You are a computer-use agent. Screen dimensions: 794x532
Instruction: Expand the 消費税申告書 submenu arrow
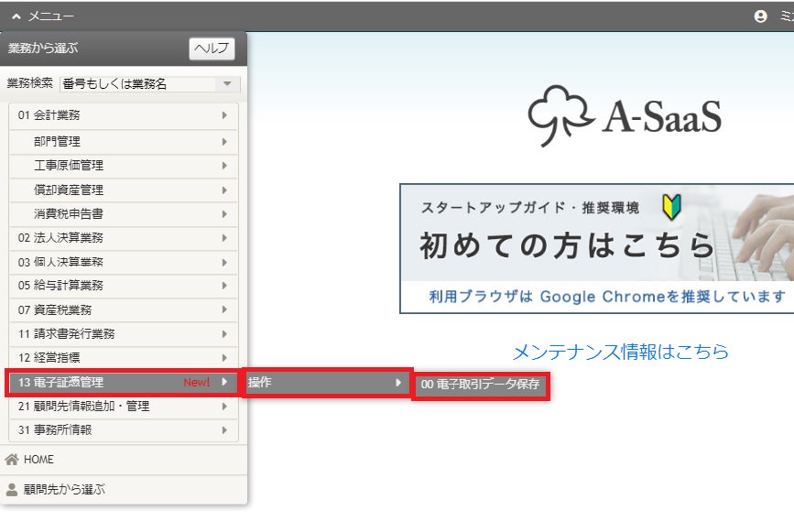[224, 214]
